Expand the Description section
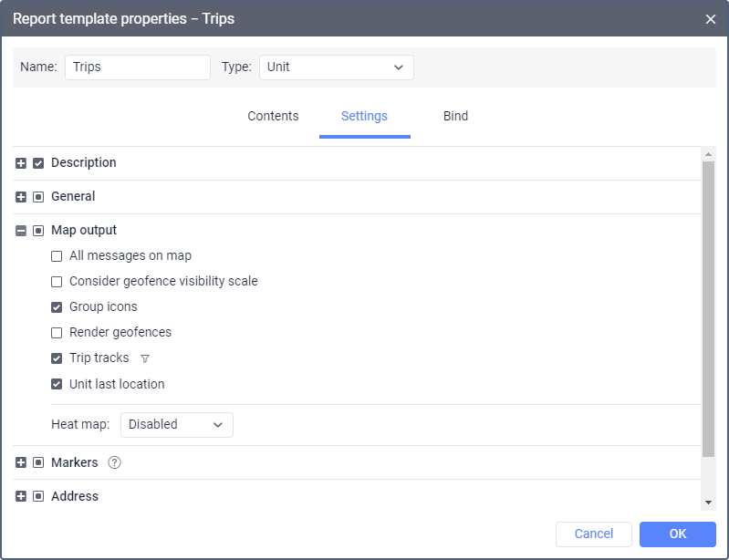Screen dimensions: 729x560 (21, 163)
